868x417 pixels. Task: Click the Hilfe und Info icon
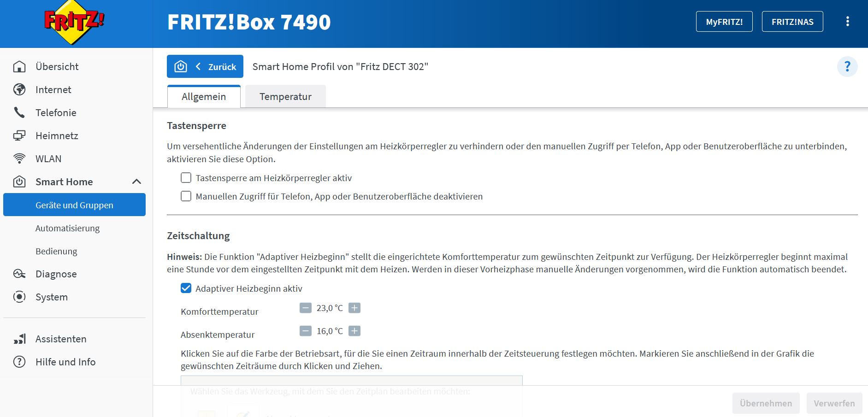coord(19,362)
